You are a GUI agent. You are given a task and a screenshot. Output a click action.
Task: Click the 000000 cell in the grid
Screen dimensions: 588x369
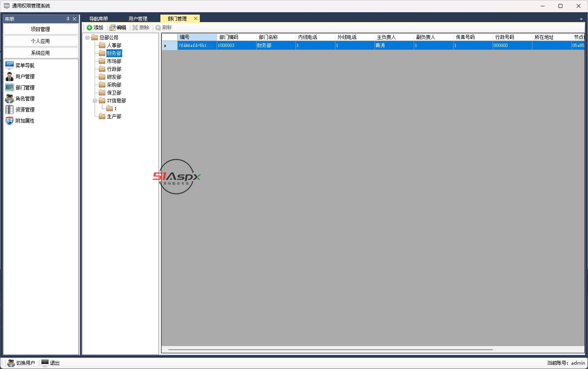(x=512, y=45)
